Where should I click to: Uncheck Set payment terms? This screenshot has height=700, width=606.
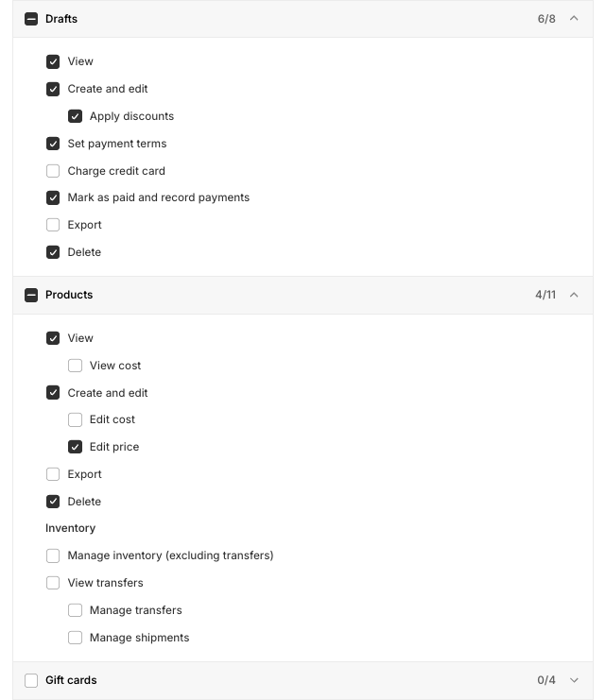coord(53,144)
